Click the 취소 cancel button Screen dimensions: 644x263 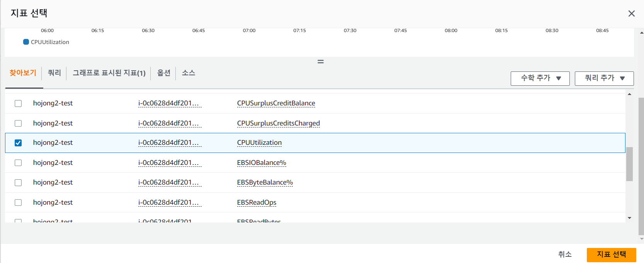(565, 255)
